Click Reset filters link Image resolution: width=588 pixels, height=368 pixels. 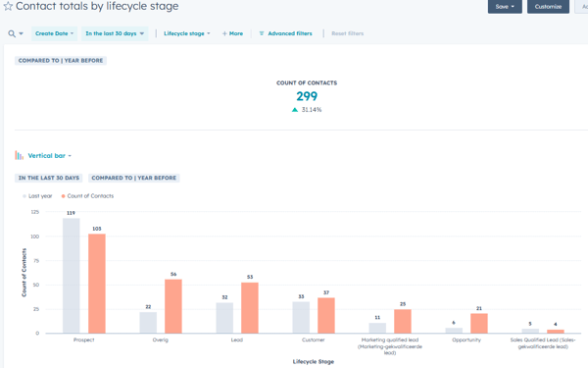coord(347,33)
